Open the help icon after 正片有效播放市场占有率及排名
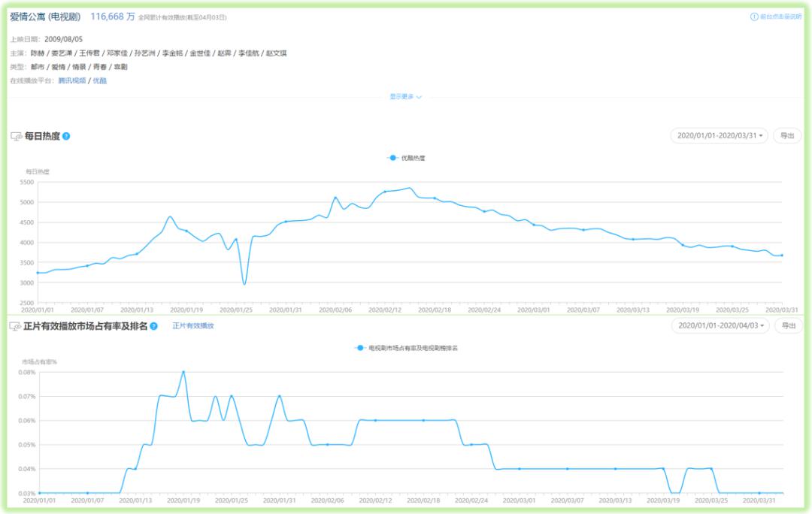 click(154, 326)
